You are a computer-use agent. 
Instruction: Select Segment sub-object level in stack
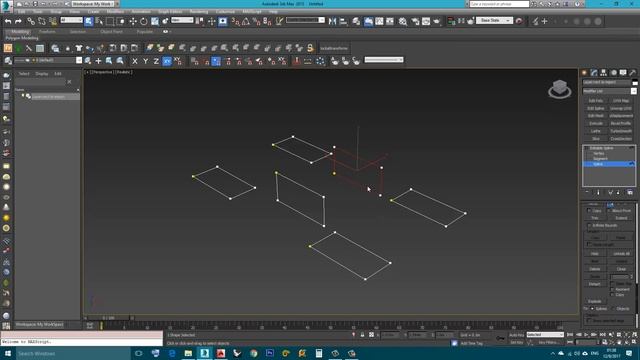[600, 159]
